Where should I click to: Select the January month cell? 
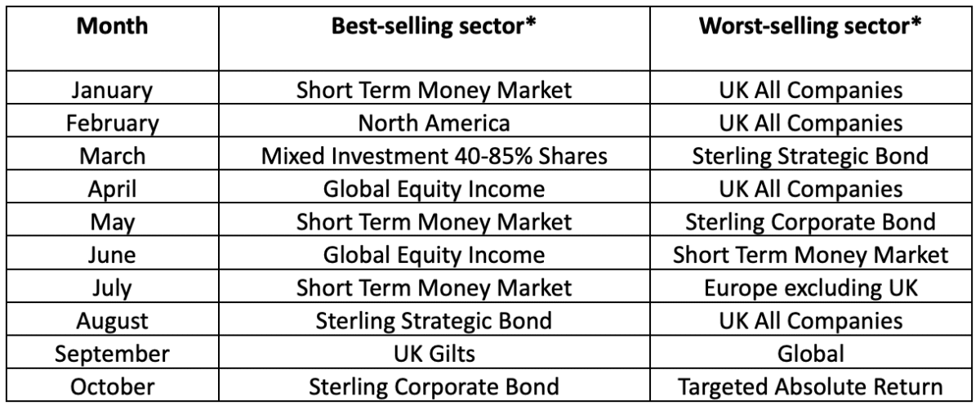pos(113,89)
